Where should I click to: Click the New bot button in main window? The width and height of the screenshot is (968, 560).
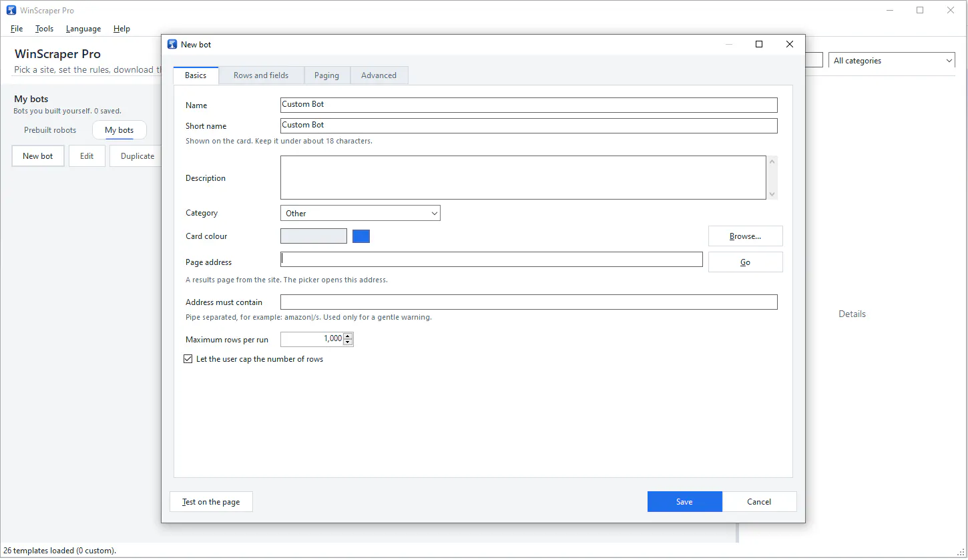point(38,156)
